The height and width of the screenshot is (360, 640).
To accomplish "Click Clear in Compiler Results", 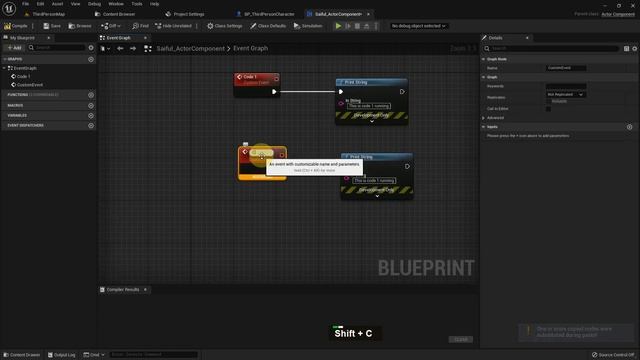I will [x=461, y=340].
